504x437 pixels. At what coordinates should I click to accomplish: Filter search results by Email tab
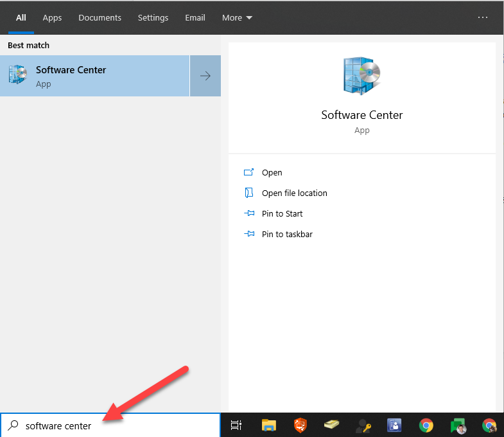pyautogui.click(x=195, y=17)
